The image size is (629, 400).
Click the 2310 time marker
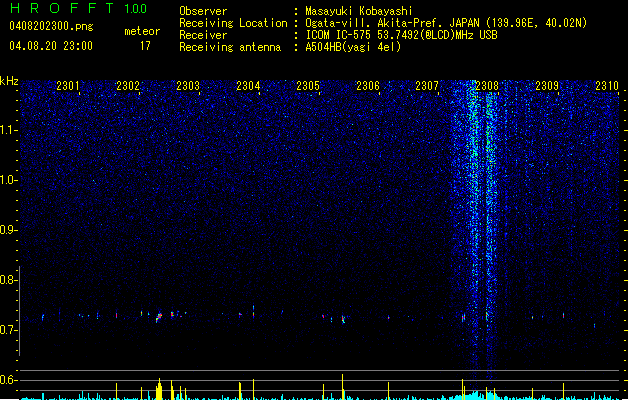click(x=607, y=86)
